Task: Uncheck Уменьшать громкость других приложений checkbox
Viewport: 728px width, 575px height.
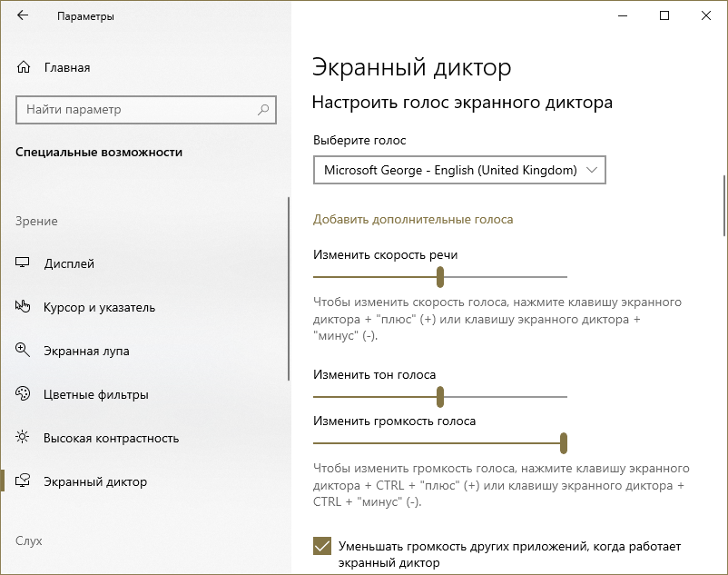Action: pos(321,546)
